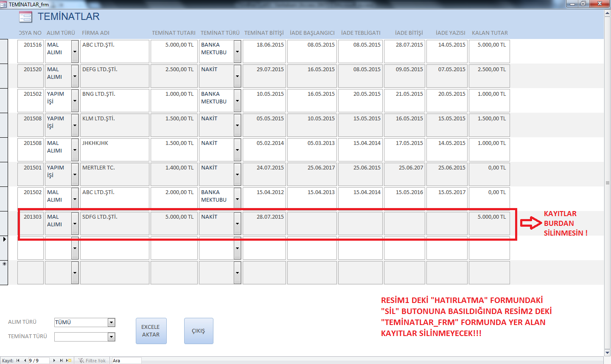The image size is (611, 364).
Task: Click firma adı field containing MERTLER TC.
Action: (115, 174)
